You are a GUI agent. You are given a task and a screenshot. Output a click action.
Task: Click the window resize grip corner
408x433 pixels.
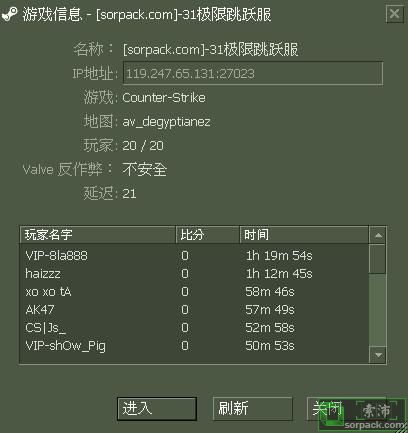point(401,427)
